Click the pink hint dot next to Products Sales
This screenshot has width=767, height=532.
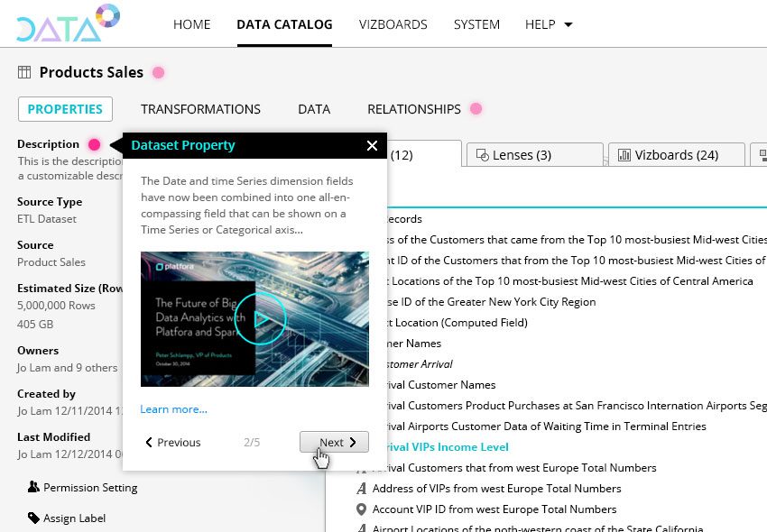158,72
